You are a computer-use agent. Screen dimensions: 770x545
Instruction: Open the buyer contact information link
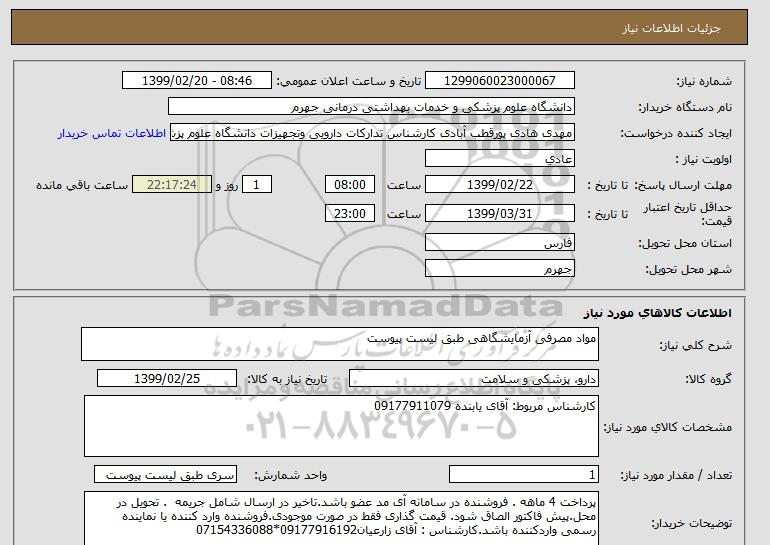click(x=111, y=134)
